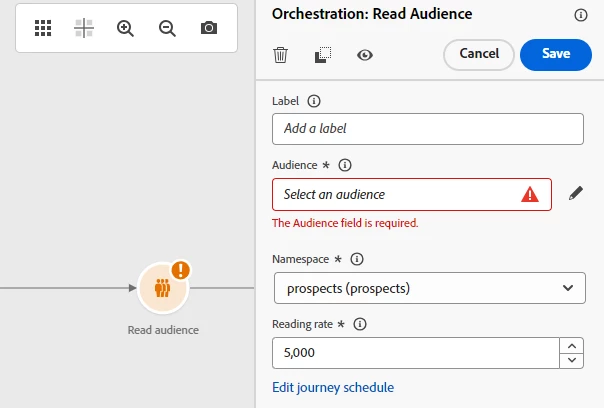
Task: Show info tooltip for Audience field
Action: click(x=346, y=165)
